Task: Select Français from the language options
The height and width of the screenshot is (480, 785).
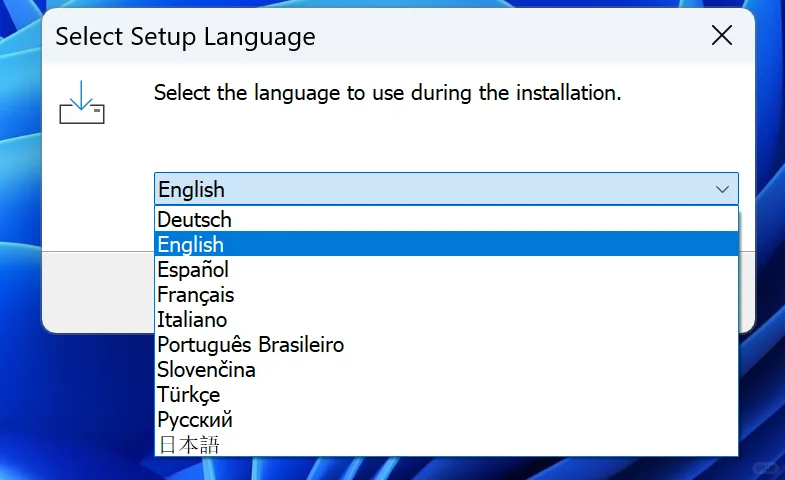Action: coord(446,294)
